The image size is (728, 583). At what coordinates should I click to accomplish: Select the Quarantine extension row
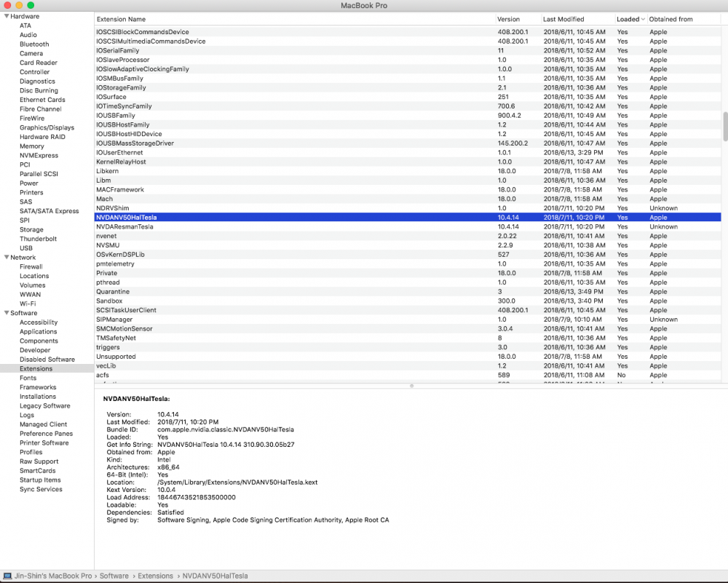[x=408, y=292]
